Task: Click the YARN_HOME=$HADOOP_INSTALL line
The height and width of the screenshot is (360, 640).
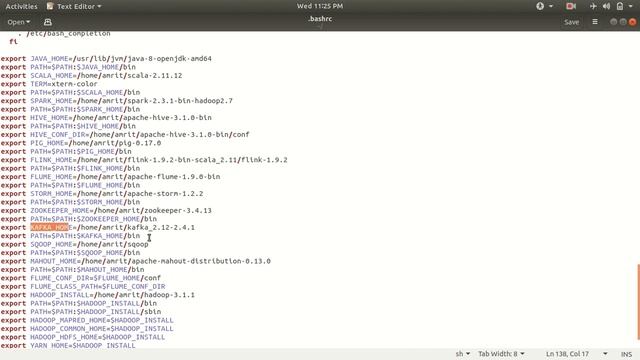Action: coord(68,345)
